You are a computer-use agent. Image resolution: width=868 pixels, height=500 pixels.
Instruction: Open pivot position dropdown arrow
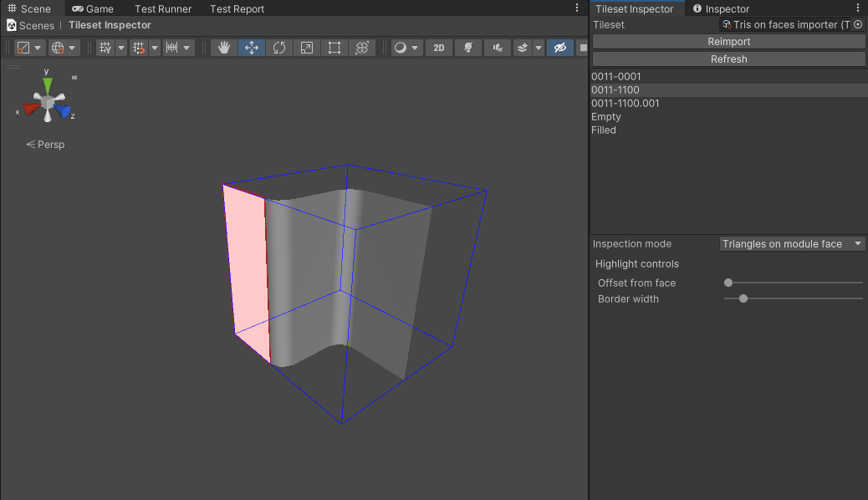point(38,48)
